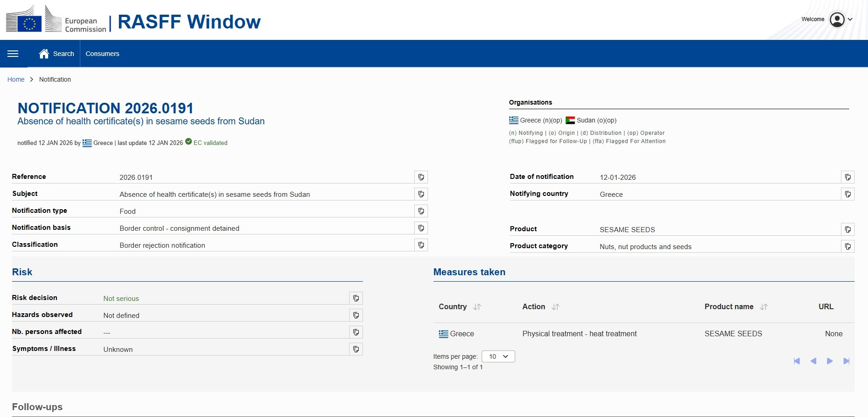Go to the next page of measures

click(x=829, y=361)
